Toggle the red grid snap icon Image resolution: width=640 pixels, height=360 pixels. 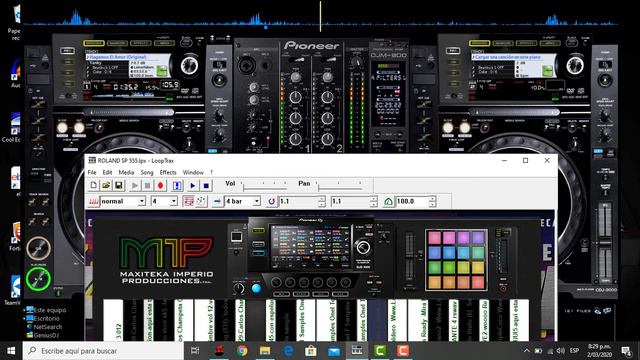[188, 201]
